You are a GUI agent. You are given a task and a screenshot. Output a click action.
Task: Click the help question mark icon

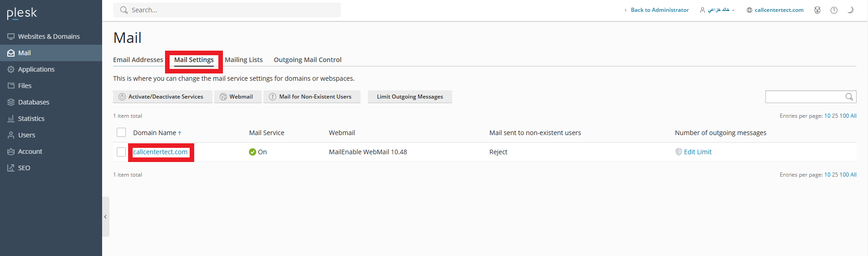pos(834,10)
